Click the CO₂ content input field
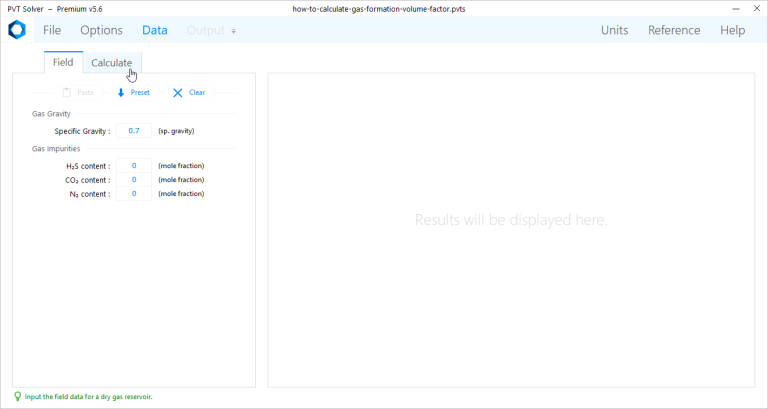The height and width of the screenshot is (409, 768). coord(134,180)
